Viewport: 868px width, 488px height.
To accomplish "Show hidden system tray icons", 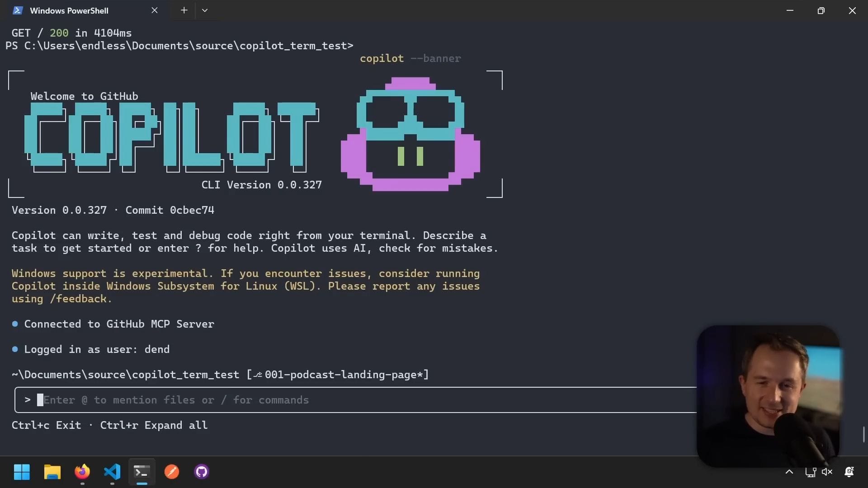I will click(x=789, y=472).
